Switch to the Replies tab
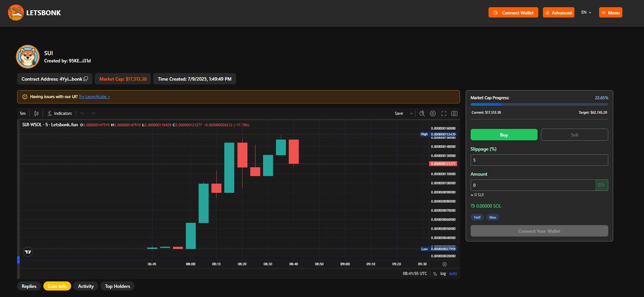Screen dimensions: 644x297 (29, 286)
